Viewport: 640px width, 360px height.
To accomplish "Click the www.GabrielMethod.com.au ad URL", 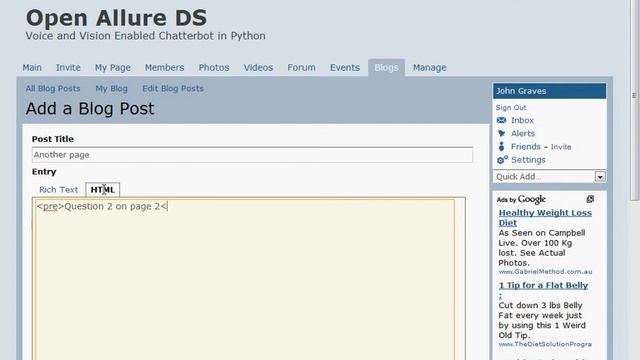I will 545,272.
